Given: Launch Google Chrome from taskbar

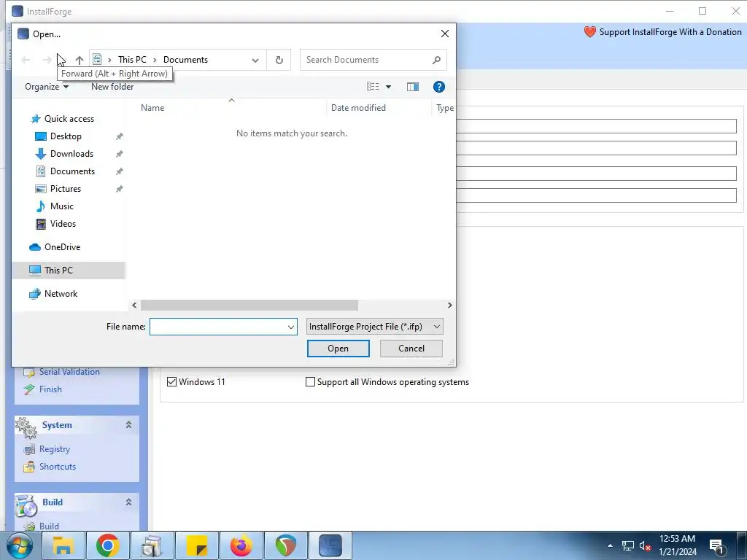Looking at the screenshot, I should coord(108,545).
